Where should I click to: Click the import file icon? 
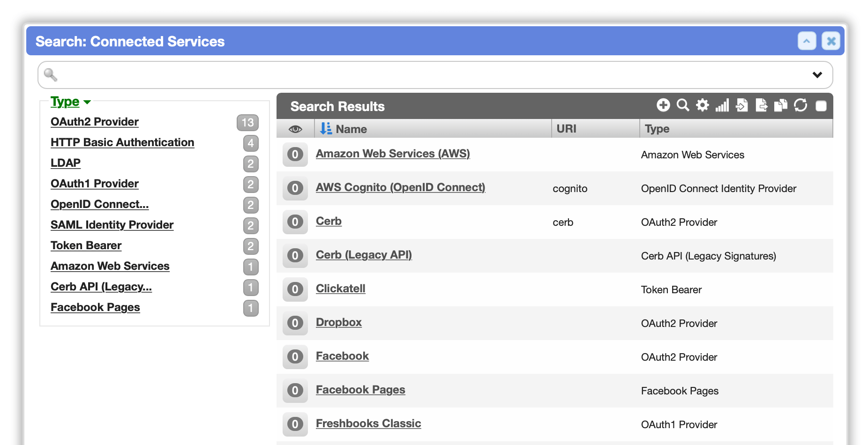(x=741, y=105)
